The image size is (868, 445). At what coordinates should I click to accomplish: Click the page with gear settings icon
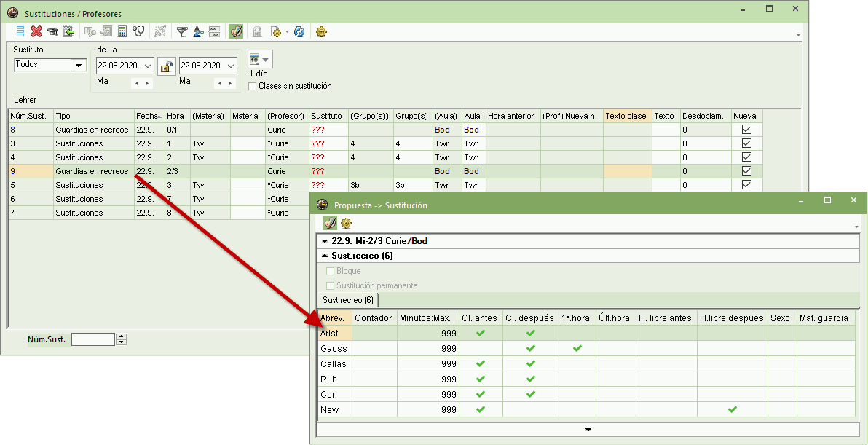[x=276, y=31]
